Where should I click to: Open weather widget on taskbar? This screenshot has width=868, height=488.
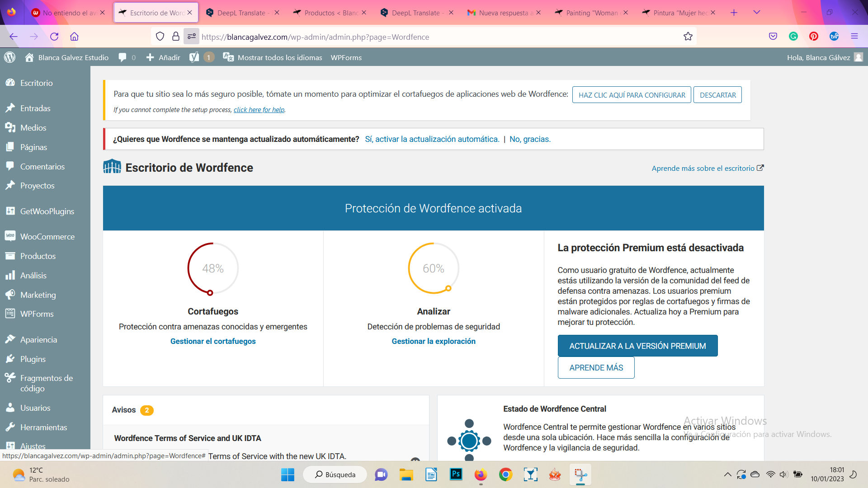coord(42,474)
